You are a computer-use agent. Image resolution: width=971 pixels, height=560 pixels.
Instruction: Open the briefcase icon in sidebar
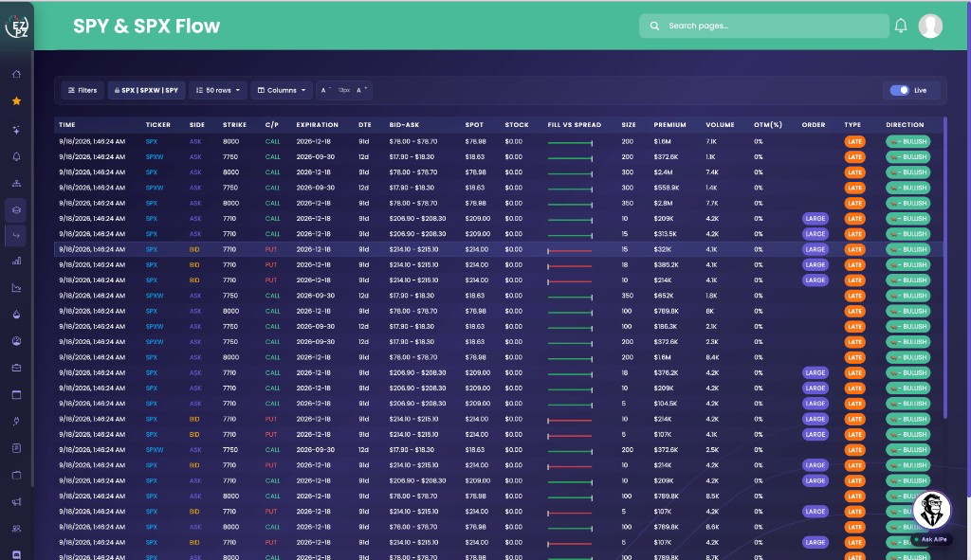click(x=17, y=368)
